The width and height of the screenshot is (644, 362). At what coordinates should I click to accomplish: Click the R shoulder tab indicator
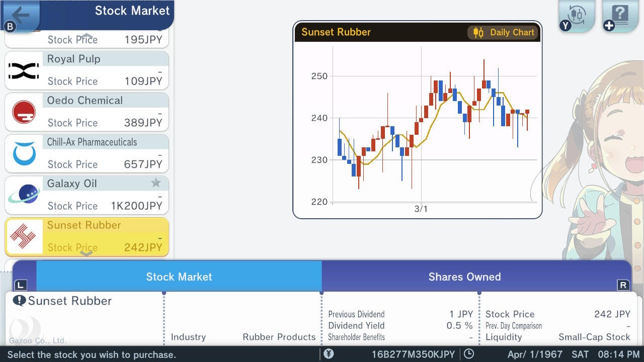(623, 285)
